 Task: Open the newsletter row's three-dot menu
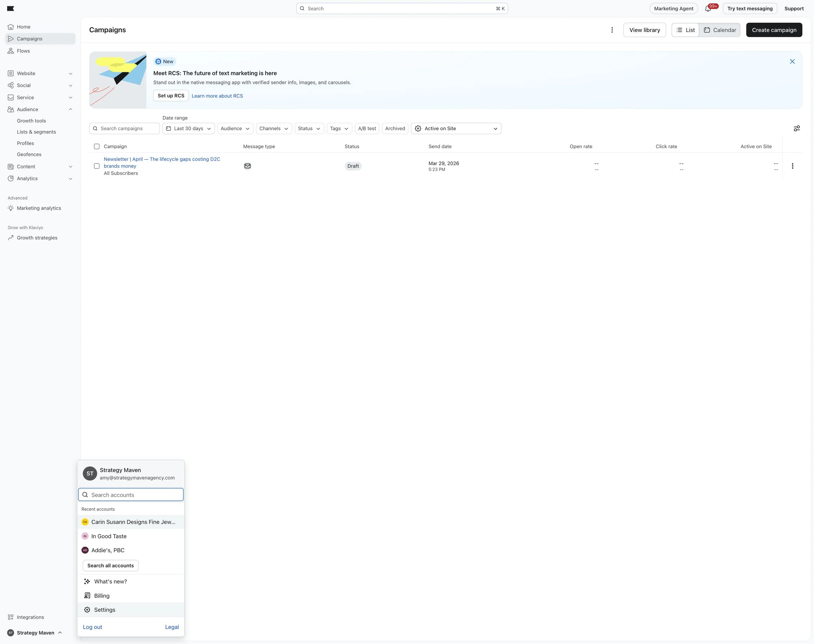(792, 166)
